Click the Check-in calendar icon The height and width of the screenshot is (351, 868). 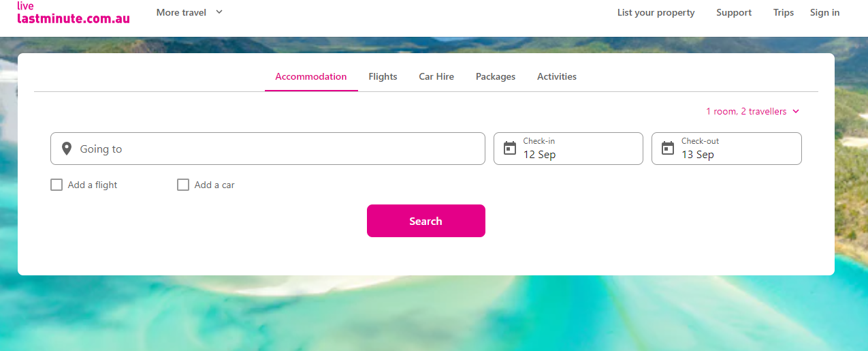509,148
